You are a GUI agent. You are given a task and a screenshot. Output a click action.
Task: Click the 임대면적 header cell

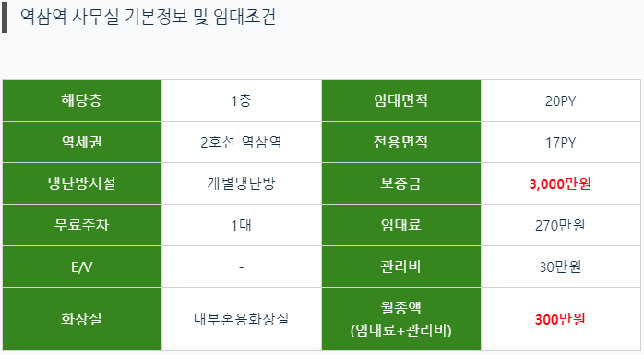pos(401,101)
